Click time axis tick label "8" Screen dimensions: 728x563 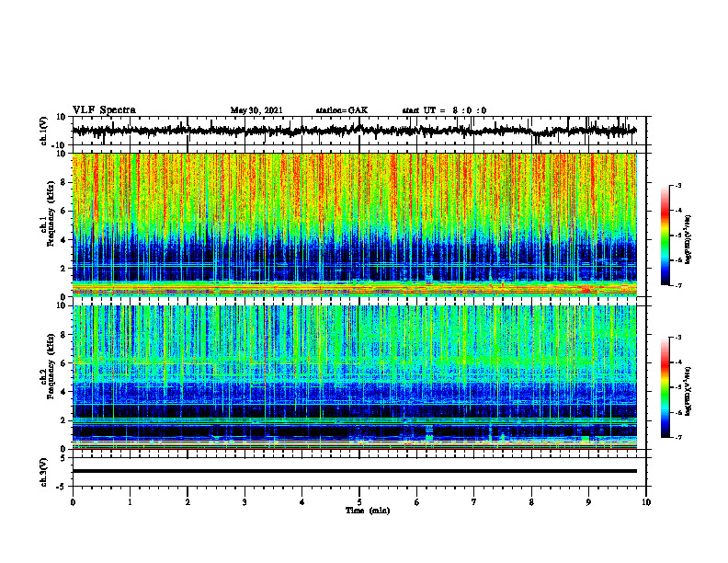coord(531,502)
